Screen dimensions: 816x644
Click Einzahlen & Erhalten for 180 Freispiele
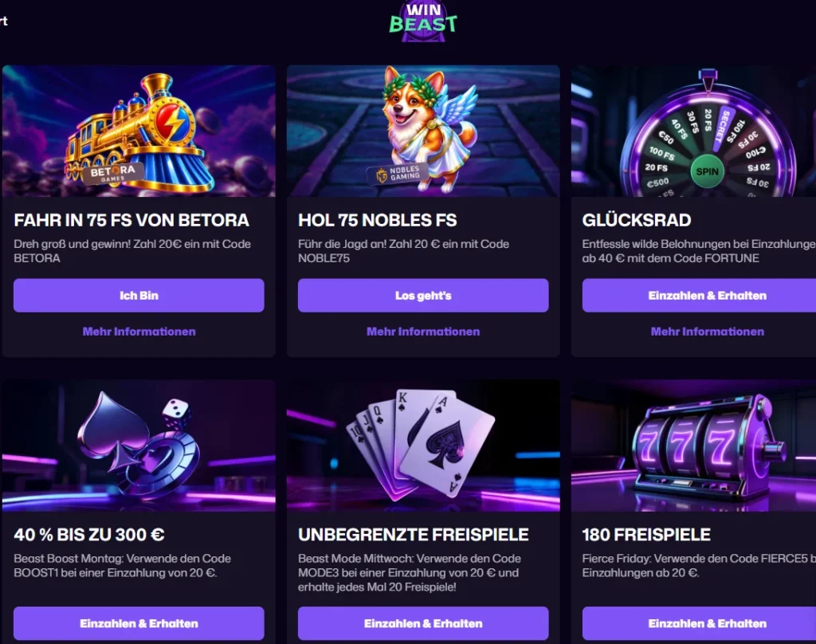click(700, 623)
